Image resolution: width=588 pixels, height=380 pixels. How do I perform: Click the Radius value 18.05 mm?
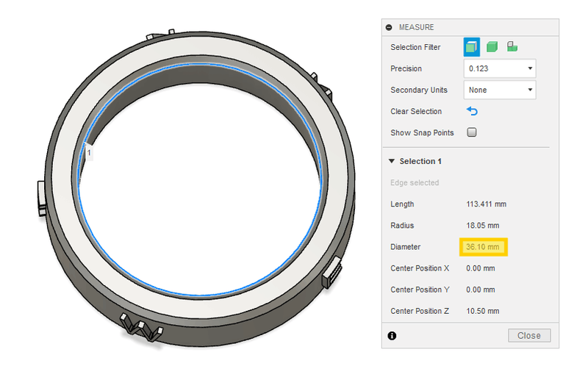tap(483, 226)
